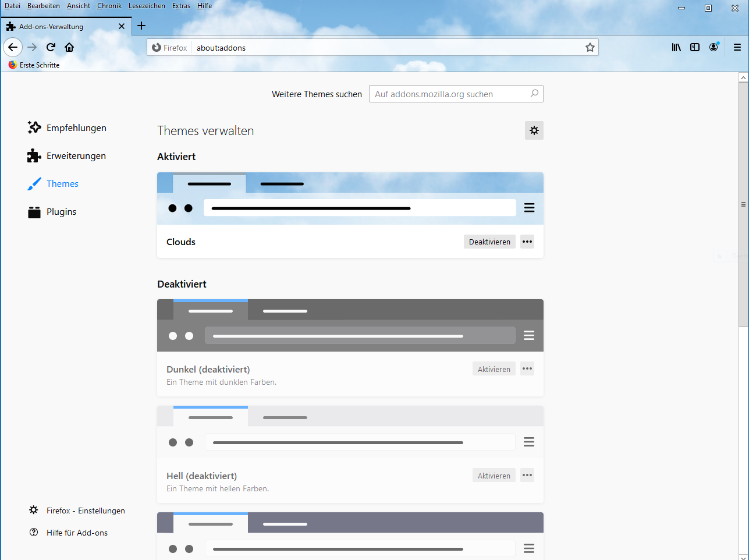Go to the Firefox home page icon

[x=69, y=48]
